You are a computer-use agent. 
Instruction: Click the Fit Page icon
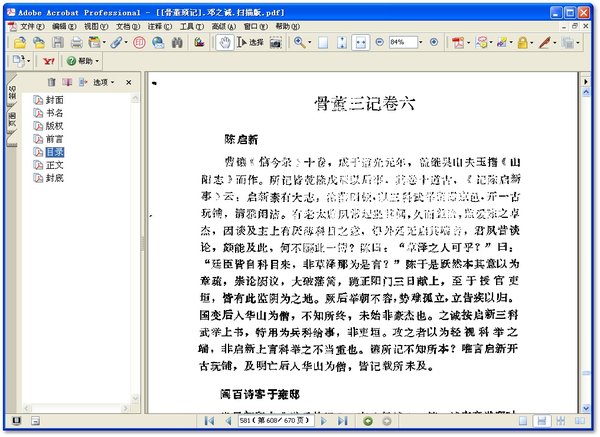pyautogui.click(x=342, y=42)
